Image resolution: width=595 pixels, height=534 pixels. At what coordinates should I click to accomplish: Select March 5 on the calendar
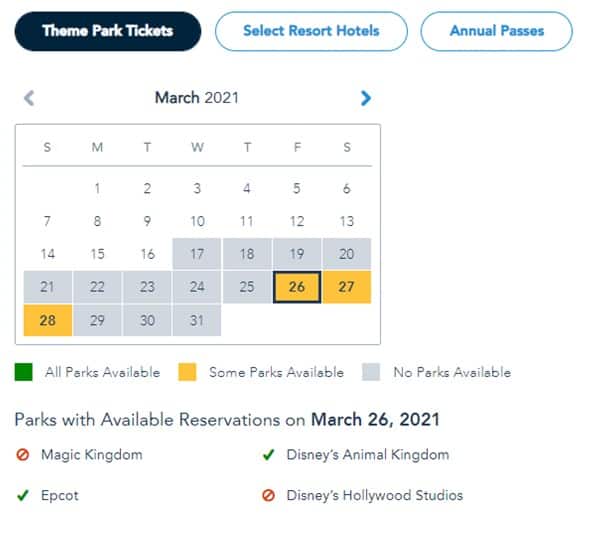click(x=297, y=188)
